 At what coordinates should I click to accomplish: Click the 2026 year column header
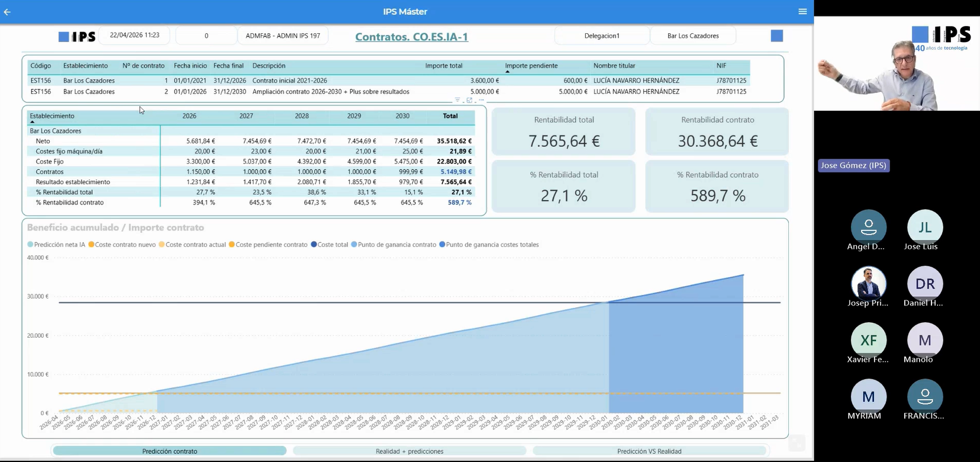(x=189, y=116)
